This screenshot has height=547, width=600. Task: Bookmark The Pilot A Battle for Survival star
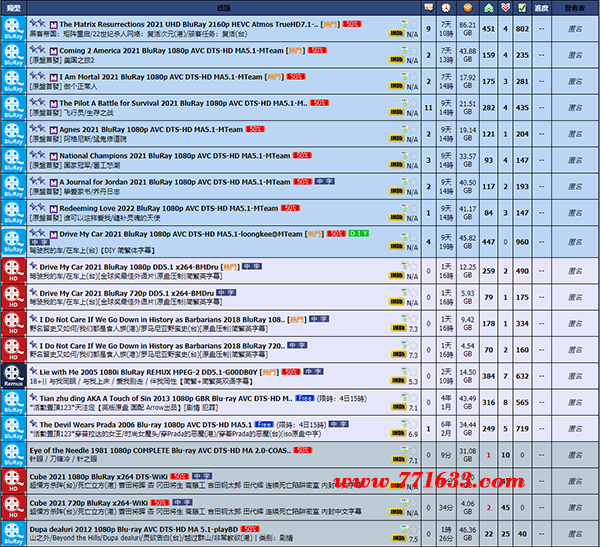coord(414,103)
